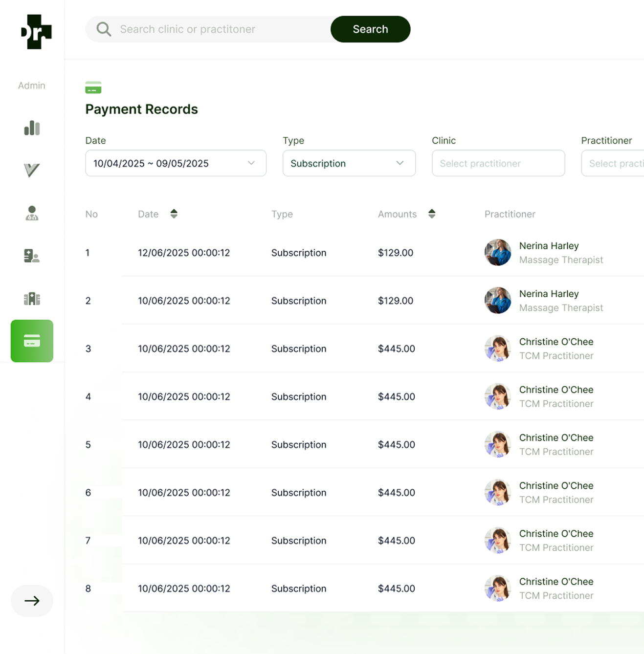Click row number 2
644x654 pixels.
pos(88,301)
